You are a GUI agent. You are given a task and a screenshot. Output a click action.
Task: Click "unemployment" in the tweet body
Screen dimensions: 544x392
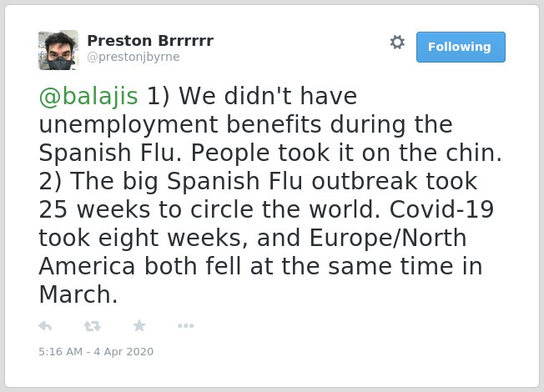pyautogui.click(x=128, y=125)
